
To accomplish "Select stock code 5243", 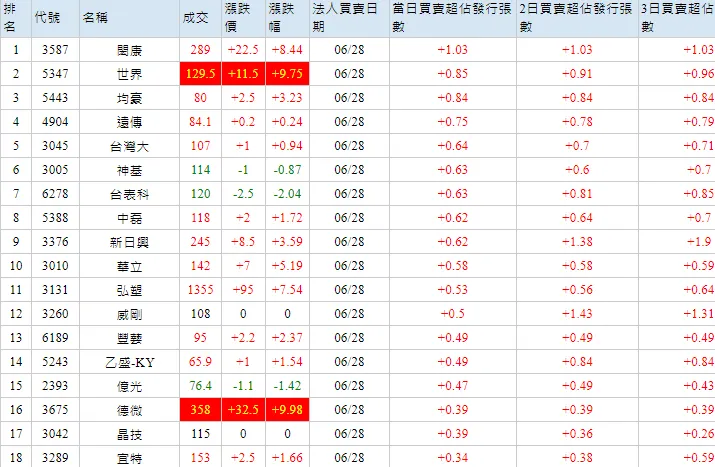I will 55,362.
